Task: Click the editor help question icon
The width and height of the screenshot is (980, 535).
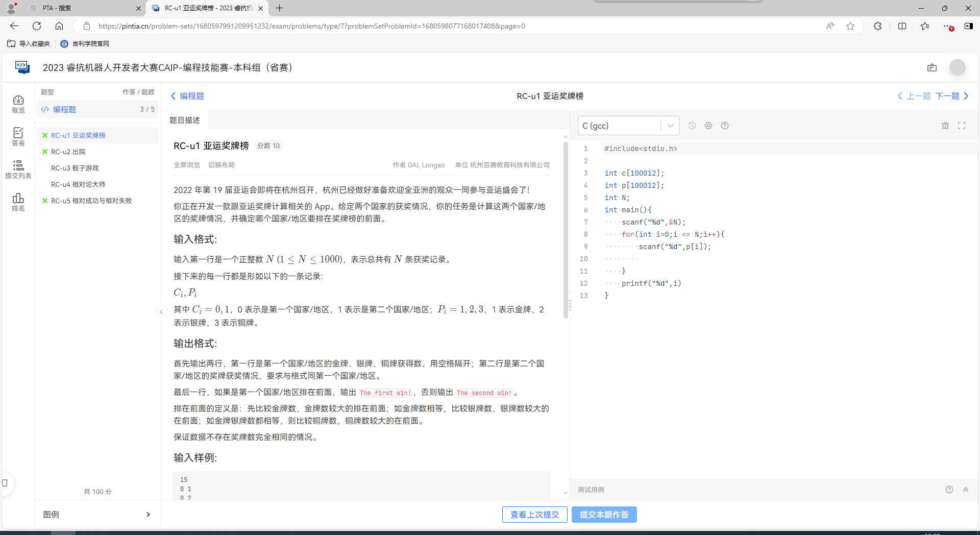Action: point(725,126)
